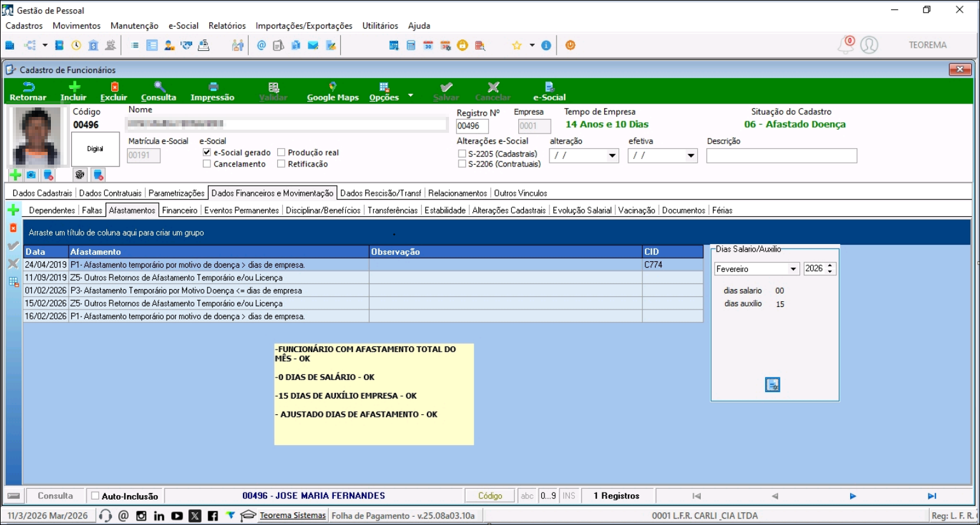
Task: Check the Auto-Inclusão option
Action: [x=95, y=496]
